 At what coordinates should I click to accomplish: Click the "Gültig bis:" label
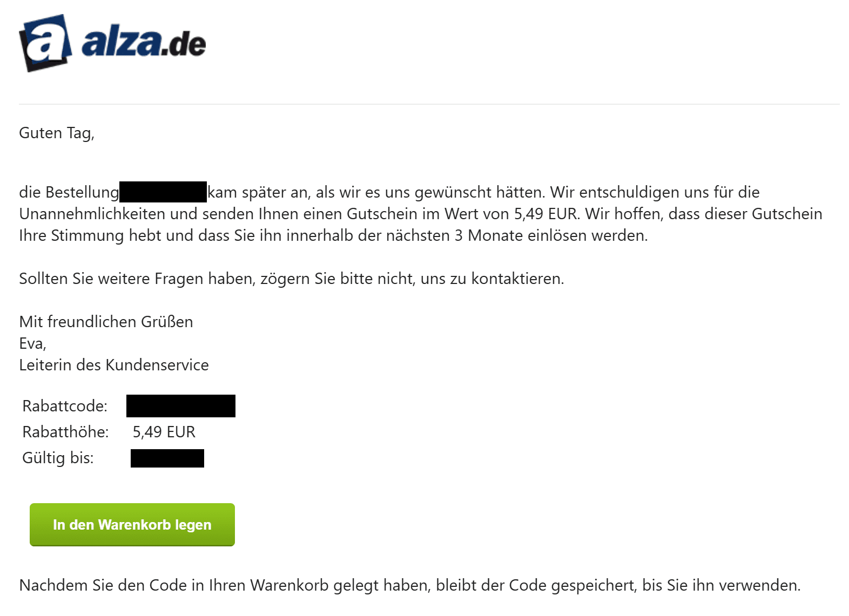(x=58, y=458)
